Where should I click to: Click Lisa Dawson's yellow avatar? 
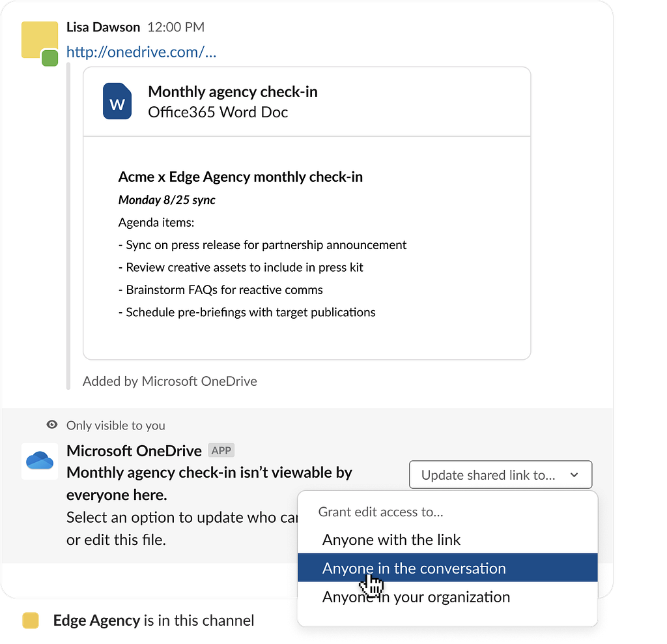40,40
